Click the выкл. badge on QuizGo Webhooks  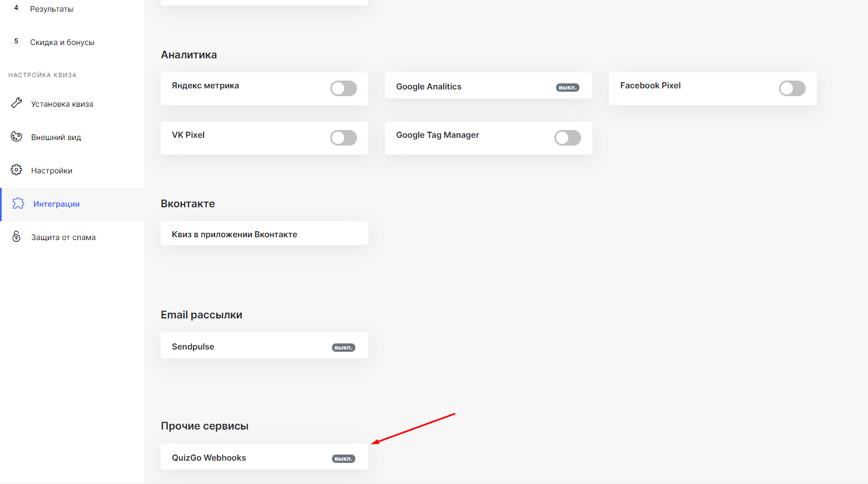click(344, 459)
